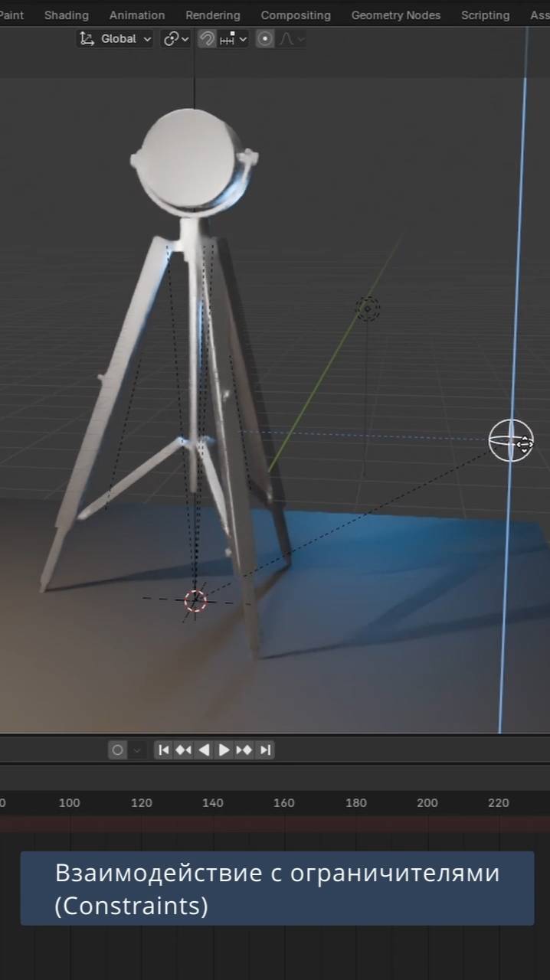Open the proportional editing falloff dropdown
Viewport: 550px width, 980px height.
coord(292,39)
